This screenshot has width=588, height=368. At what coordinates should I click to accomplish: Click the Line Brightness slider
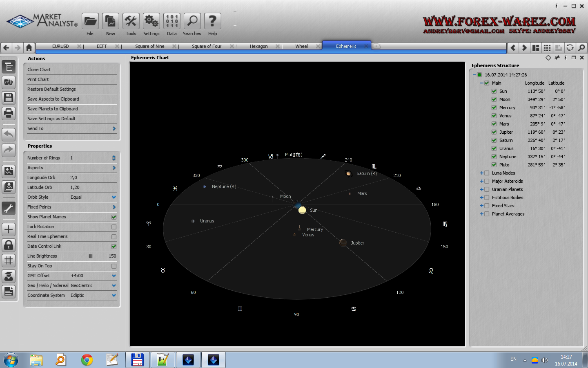(91, 256)
